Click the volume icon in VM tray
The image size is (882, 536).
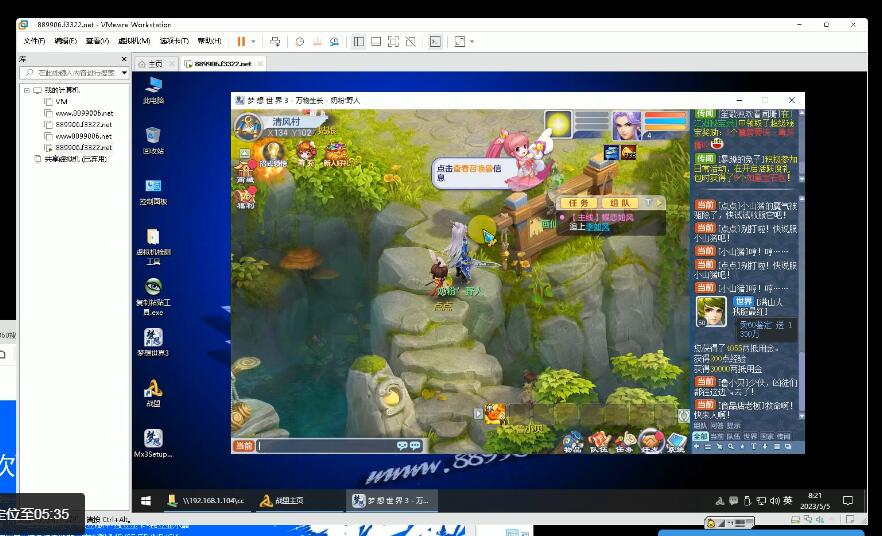775,501
